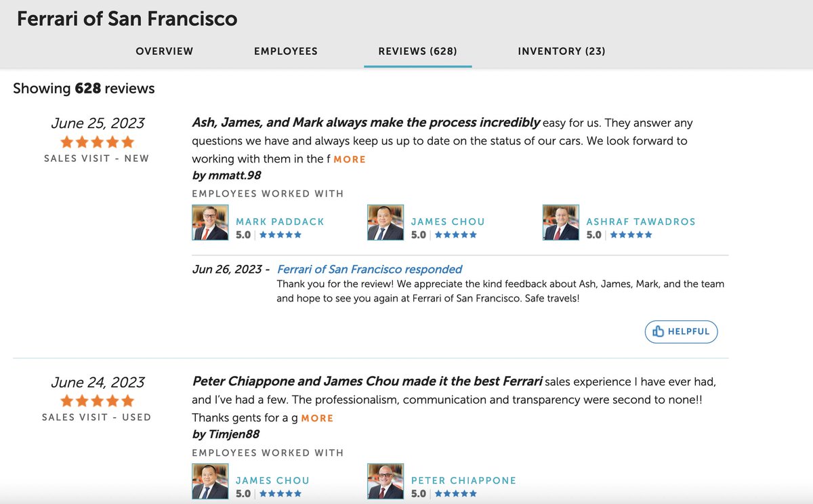
Task: Expand mmatt.98 review with MORE link
Action: [350, 159]
